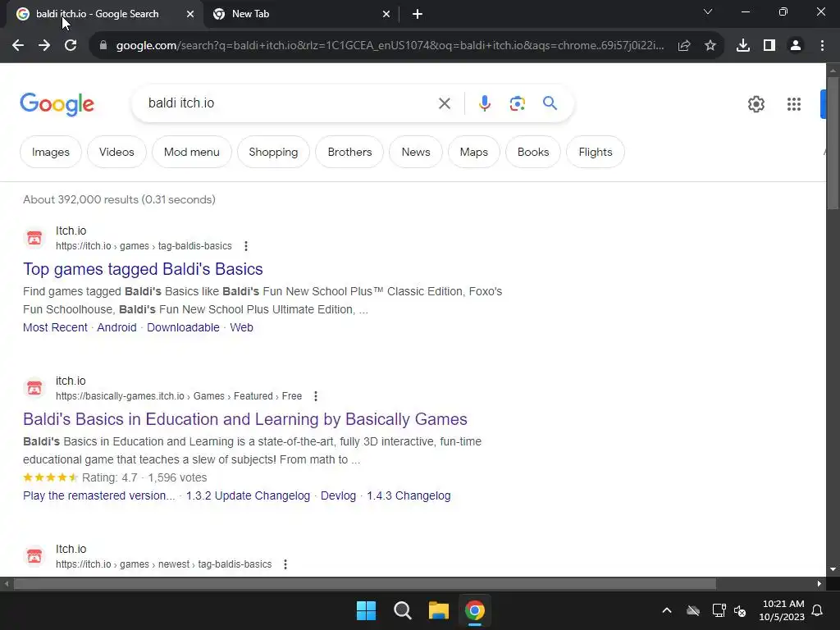Go to Google home via logo
The image size is (840, 630).
[57, 104]
